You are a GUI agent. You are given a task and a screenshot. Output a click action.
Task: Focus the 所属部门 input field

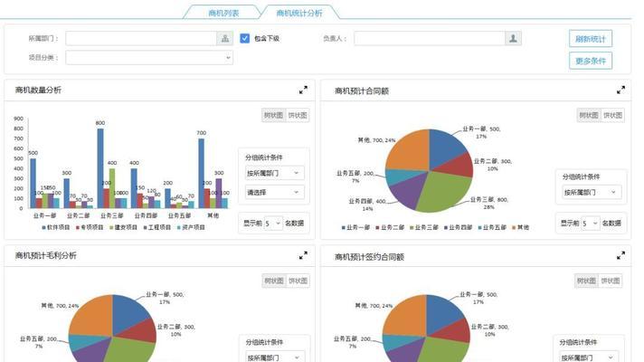tap(141, 39)
